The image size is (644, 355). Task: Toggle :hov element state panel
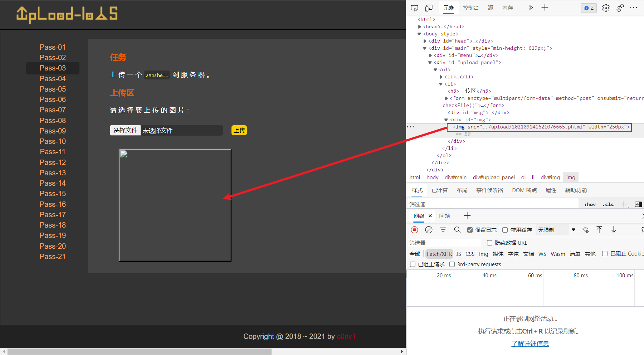pyautogui.click(x=590, y=204)
